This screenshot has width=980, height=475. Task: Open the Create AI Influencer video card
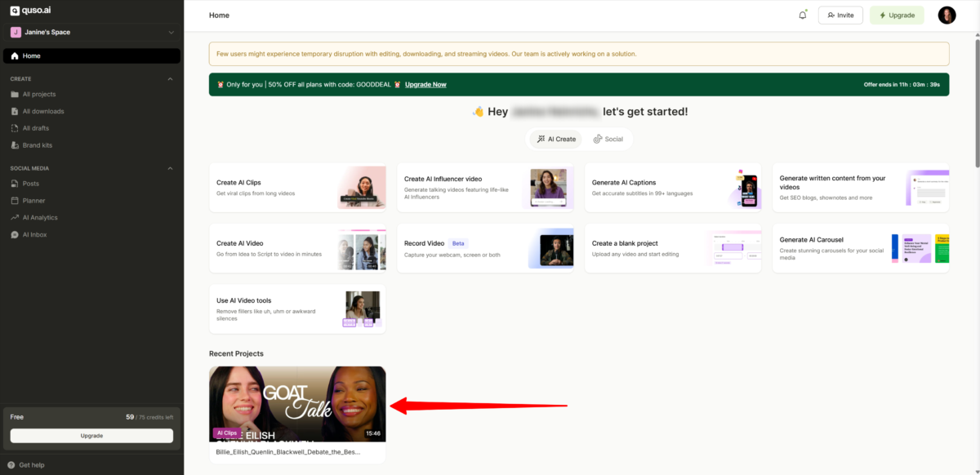(485, 188)
